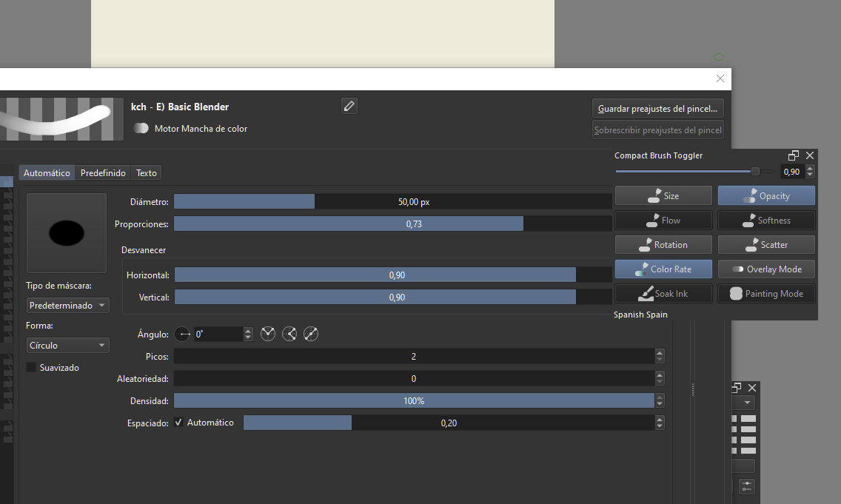Toggle the Soak Ink brush option
841x504 pixels.
click(663, 294)
